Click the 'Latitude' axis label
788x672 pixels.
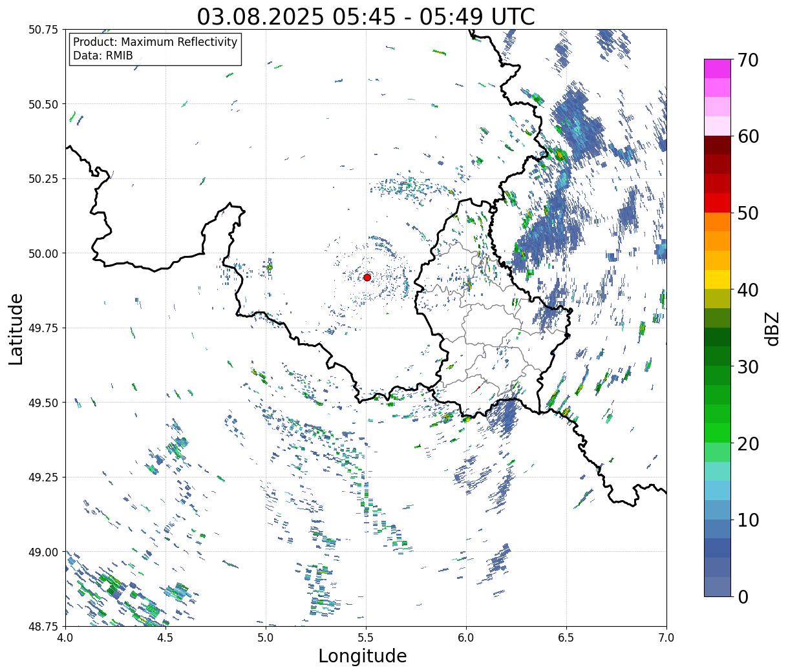pyautogui.click(x=16, y=329)
